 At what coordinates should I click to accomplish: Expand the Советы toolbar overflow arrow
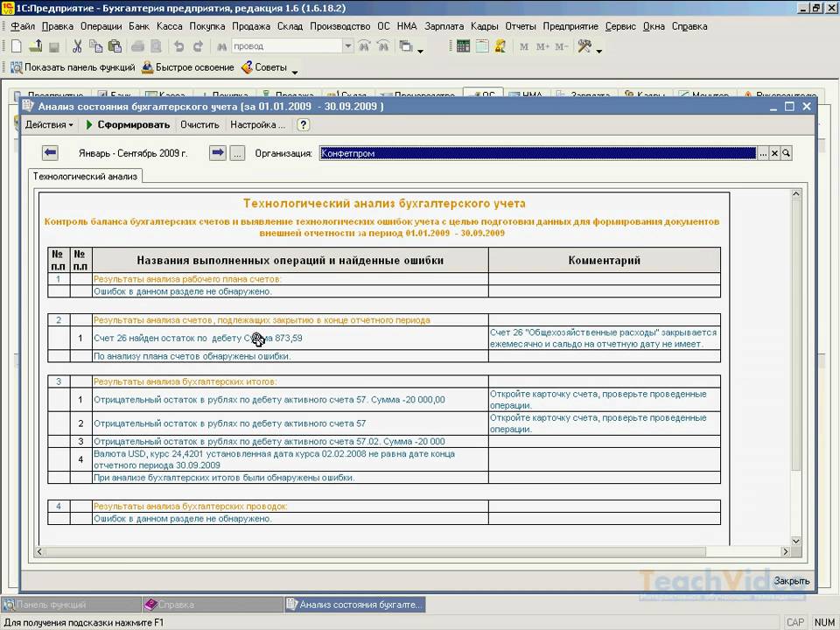tap(295, 73)
